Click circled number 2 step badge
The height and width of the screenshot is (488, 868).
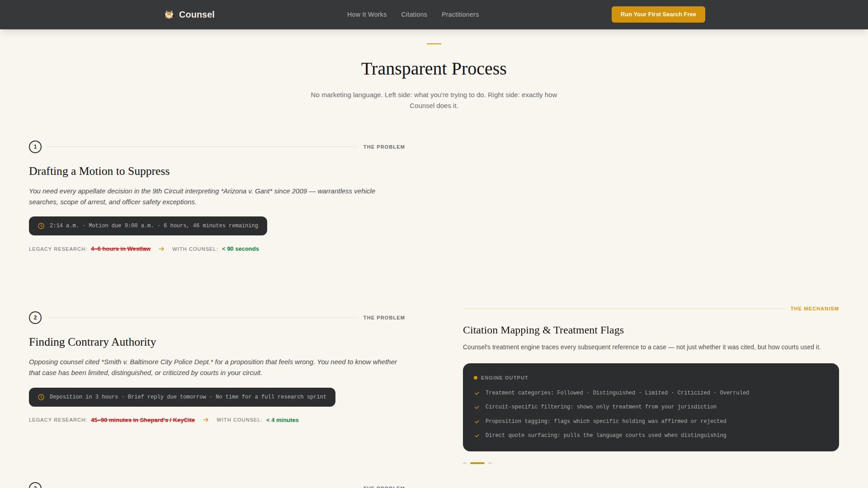tap(35, 318)
